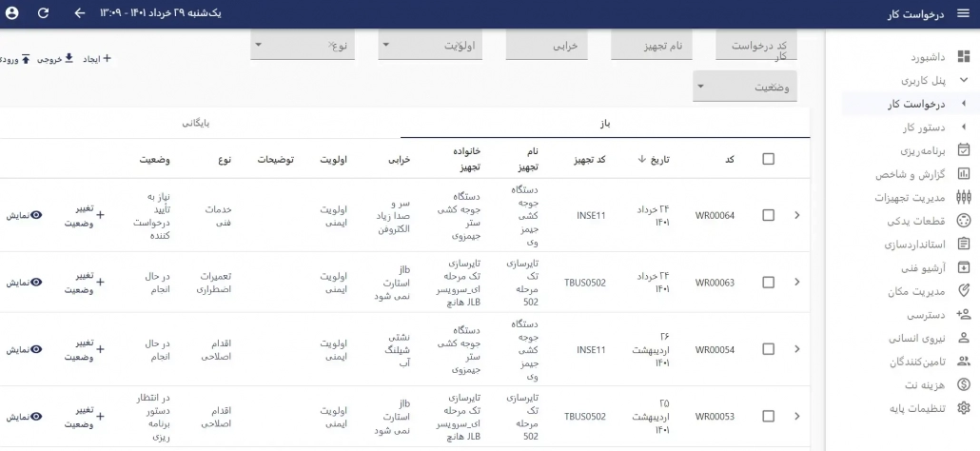The width and height of the screenshot is (980, 451).
Task: Select گزارش و شاخص sidebar label
Action: pos(911,174)
